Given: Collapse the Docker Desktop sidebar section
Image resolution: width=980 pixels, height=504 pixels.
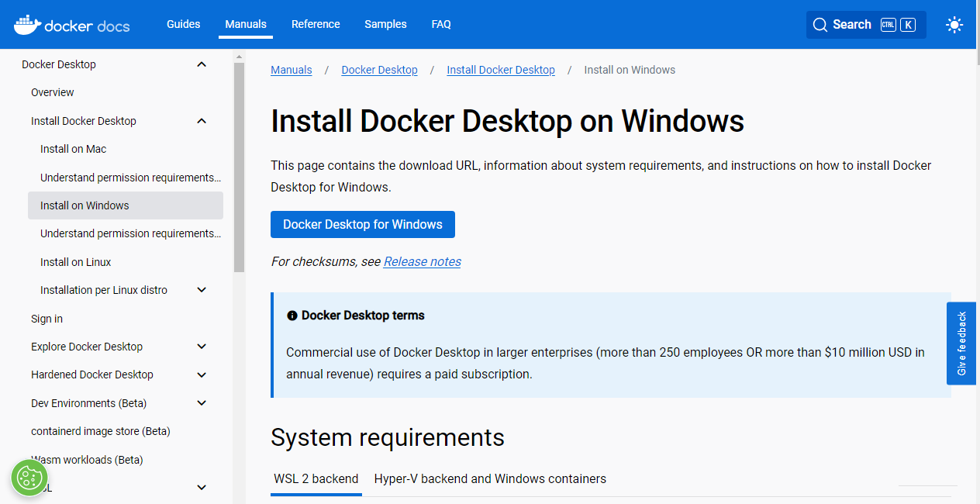Looking at the screenshot, I should pyautogui.click(x=201, y=64).
